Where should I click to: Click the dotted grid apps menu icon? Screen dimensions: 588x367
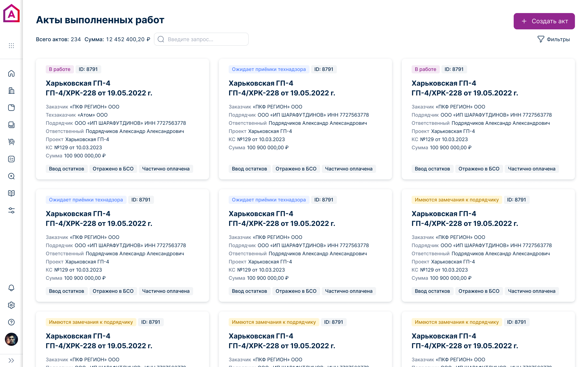(x=11, y=46)
